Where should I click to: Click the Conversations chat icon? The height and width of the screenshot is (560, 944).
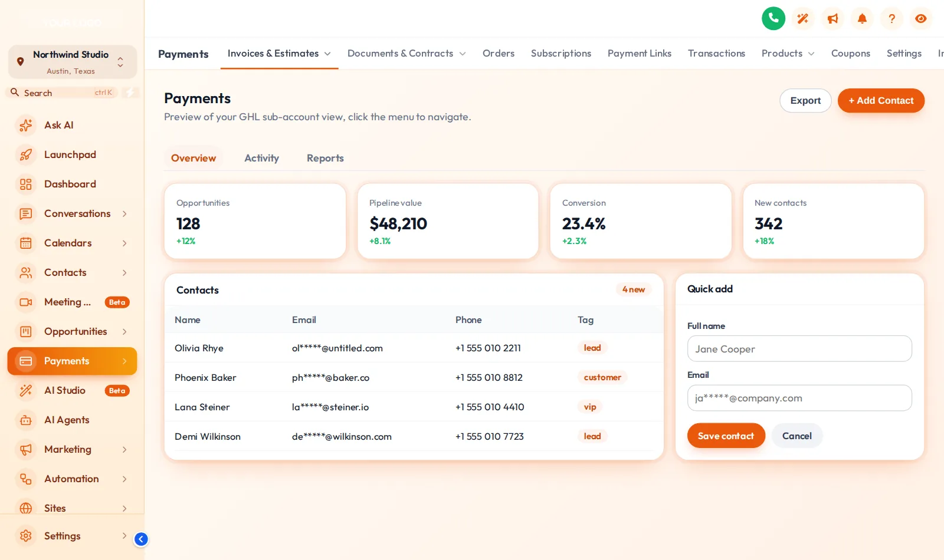(26, 213)
